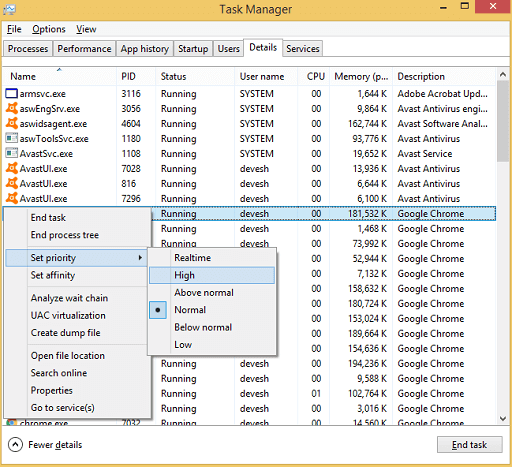The height and width of the screenshot is (467, 512).
Task: Click memory value 194,236 K
Action: coord(367,363)
